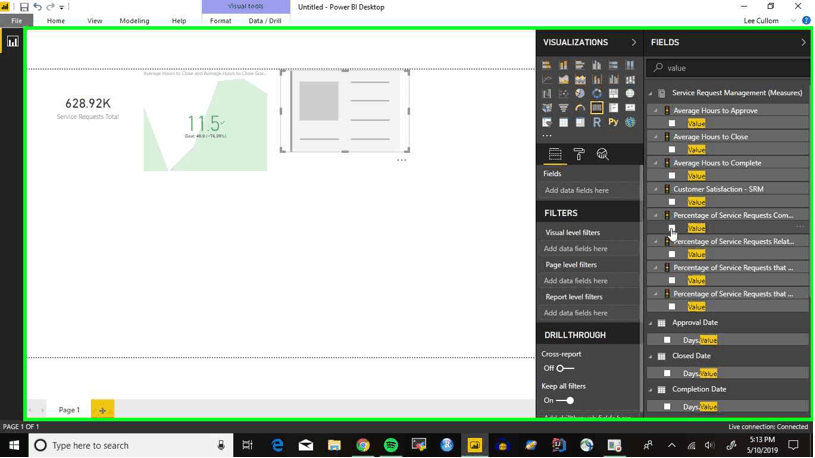Check Value under Percentage of Service Requests Relat...
Viewport: 815px width, 458px height.
(672, 254)
